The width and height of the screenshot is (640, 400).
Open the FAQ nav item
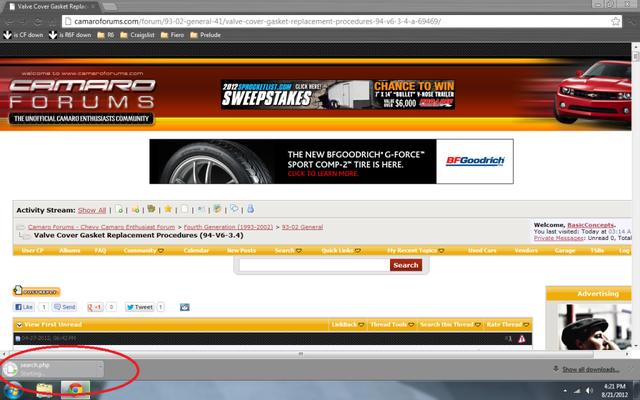[x=100, y=250]
